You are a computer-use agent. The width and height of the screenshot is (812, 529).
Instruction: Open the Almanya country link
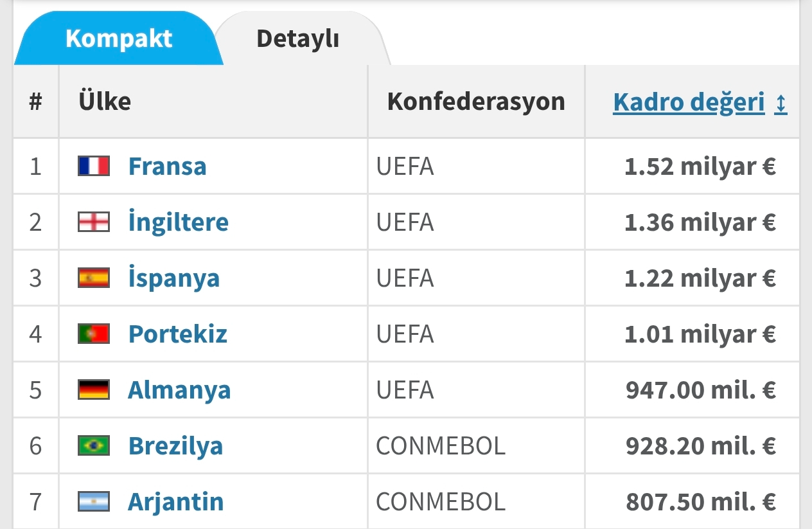[179, 390]
